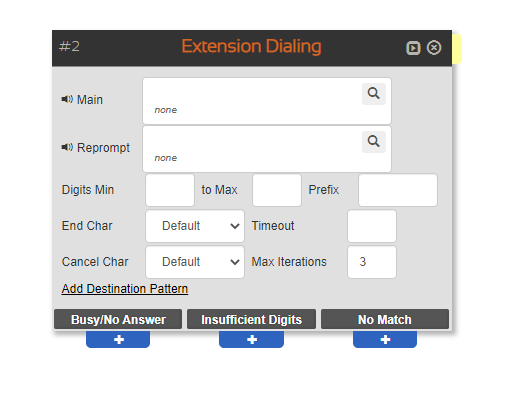Add node under No Match with plus
This screenshot has width=510, height=407.
[385, 339]
